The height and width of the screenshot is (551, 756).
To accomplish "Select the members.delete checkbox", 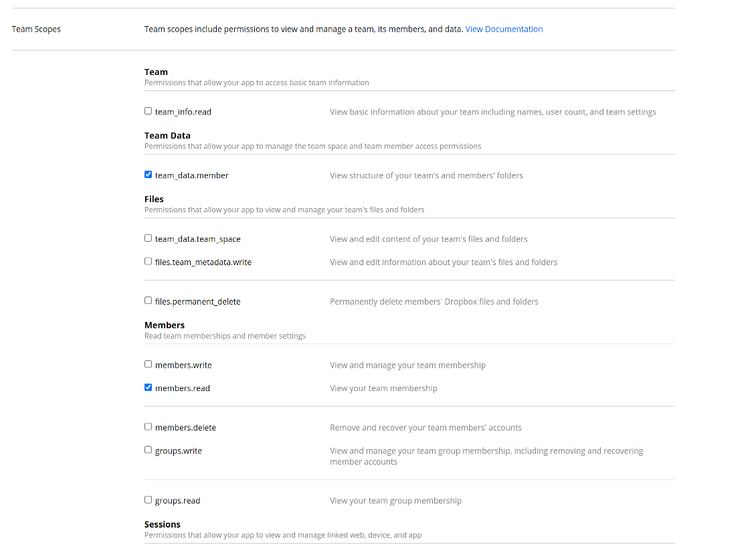I will [x=149, y=426].
